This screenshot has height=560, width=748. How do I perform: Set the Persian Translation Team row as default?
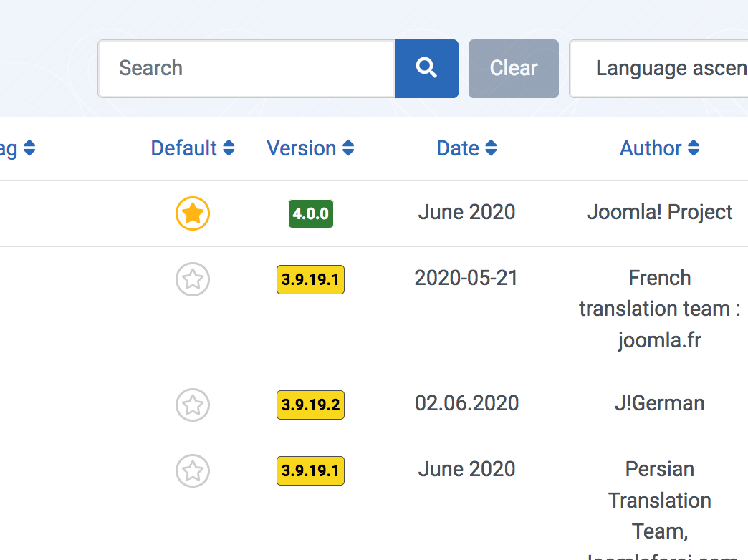pyautogui.click(x=193, y=470)
